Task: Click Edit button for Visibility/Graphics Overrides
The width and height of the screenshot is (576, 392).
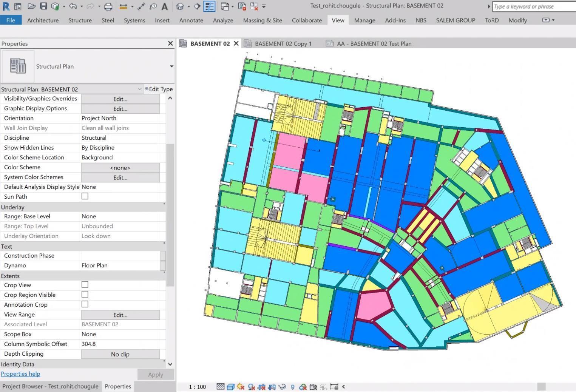Action: [x=120, y=99]
